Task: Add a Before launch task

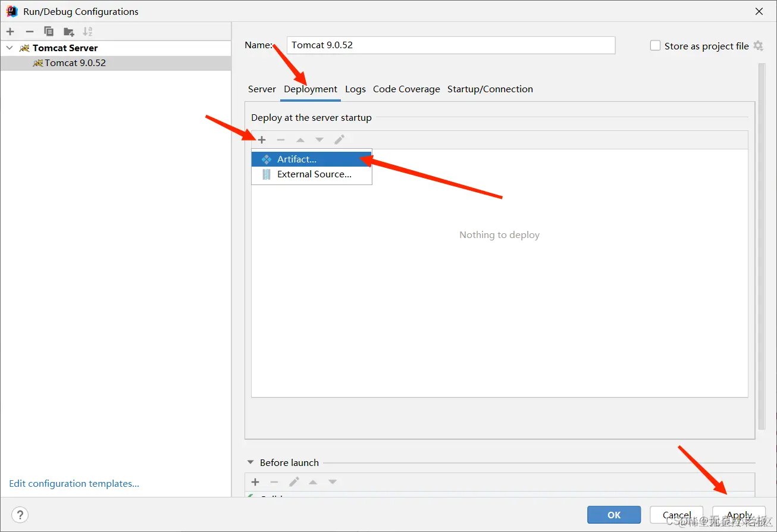Action: click(x=255, y=482)
